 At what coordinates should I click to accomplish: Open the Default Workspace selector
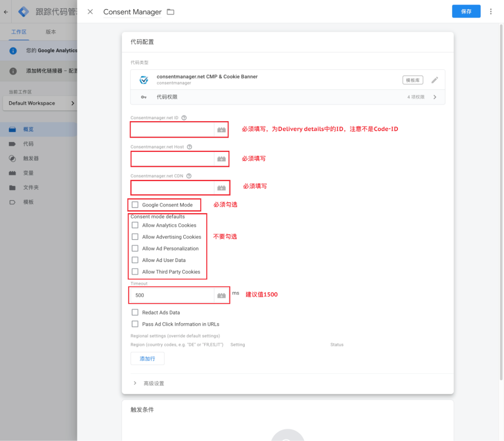click(x=40, y=103)
